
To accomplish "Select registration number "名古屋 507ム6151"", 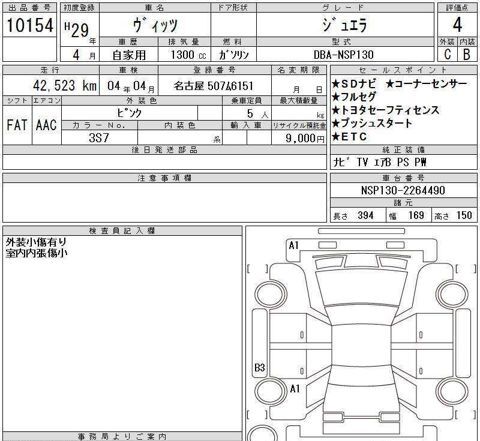I will (x=213, y=86).
